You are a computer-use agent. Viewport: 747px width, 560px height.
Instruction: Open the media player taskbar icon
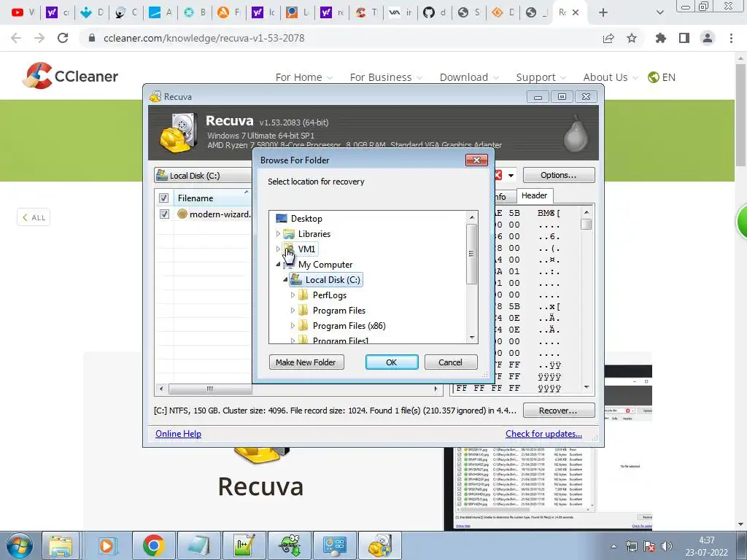pyautogui.click(x=107, y=545)
